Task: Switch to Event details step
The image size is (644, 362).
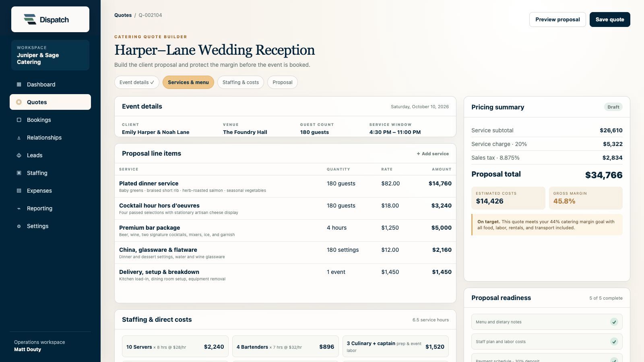Action: click(137, 82)
